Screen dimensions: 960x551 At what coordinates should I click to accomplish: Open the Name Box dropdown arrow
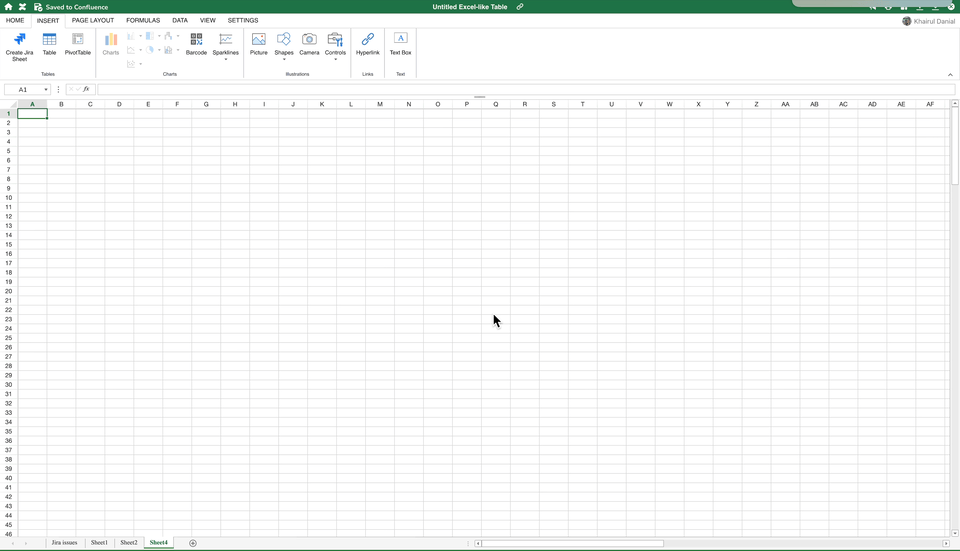click(46, 90)
